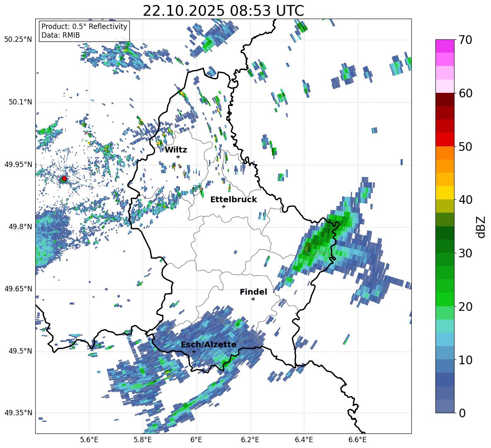Screen dimensions: 491x448
Task: Click the 49.5°N latitude label
Action: 20,351
